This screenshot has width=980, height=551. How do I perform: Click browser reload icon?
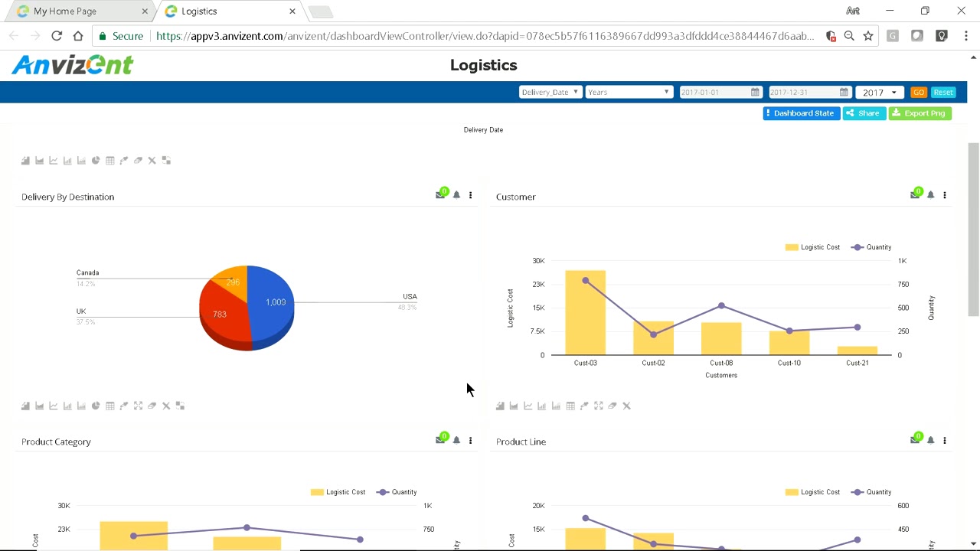click(57, 36)
